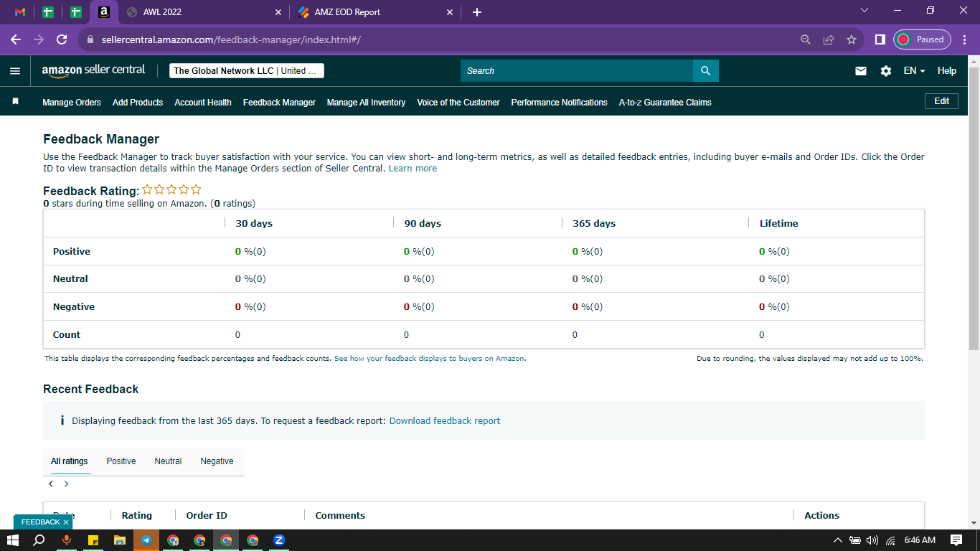Switch to the Positive ratings tab
This screenshot has height=551, width=980.
[x=121, y=461]
